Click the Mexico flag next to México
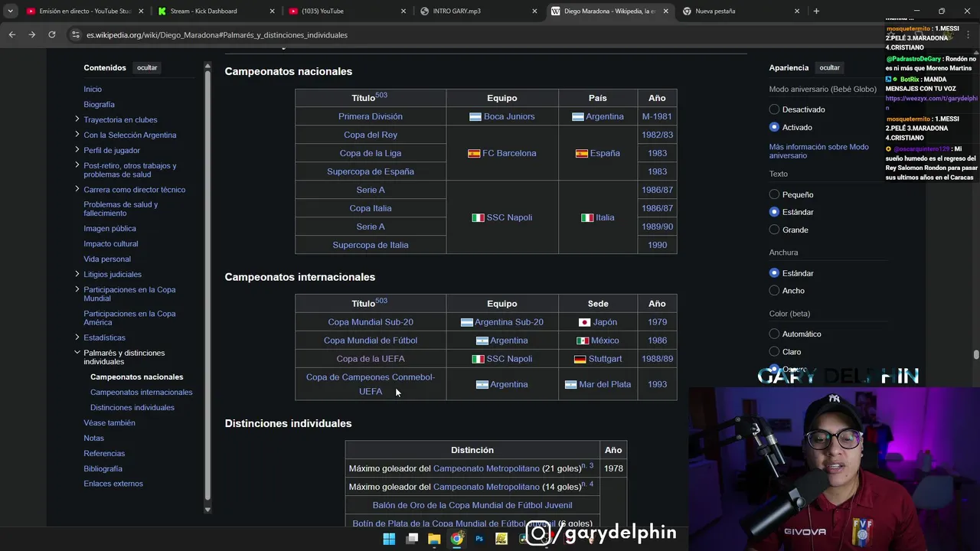The image size is (980, 551). [582, 341]
